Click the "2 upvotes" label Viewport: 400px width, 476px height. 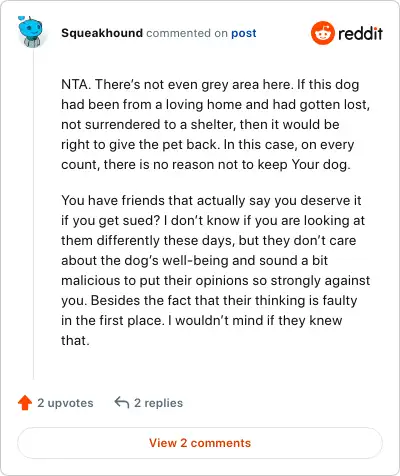point(65,403)
